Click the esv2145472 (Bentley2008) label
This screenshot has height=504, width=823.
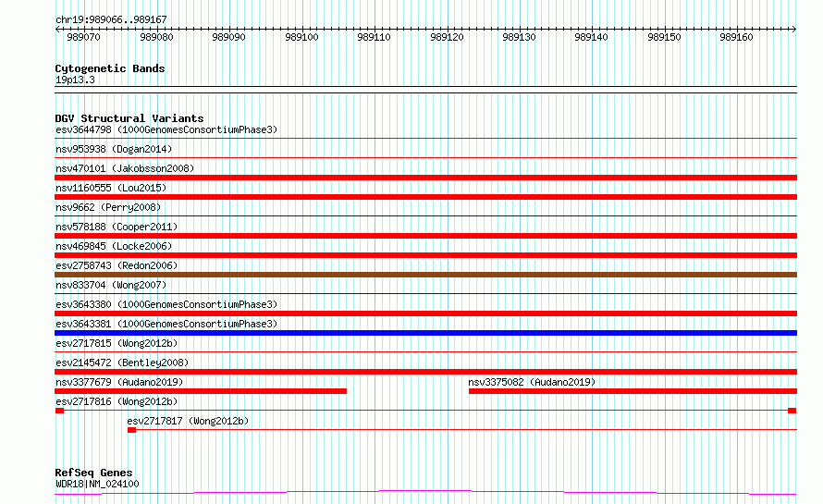pyautogui.click(x=122, y=363)
